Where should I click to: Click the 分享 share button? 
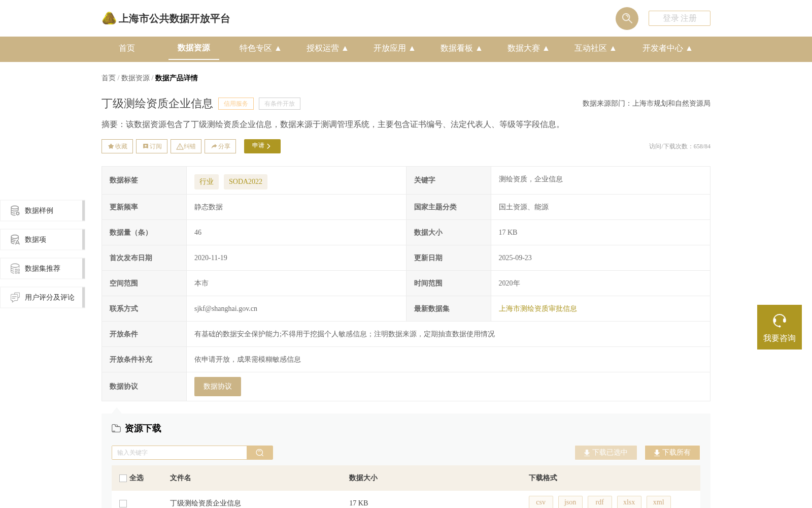(x=220, y=146)
